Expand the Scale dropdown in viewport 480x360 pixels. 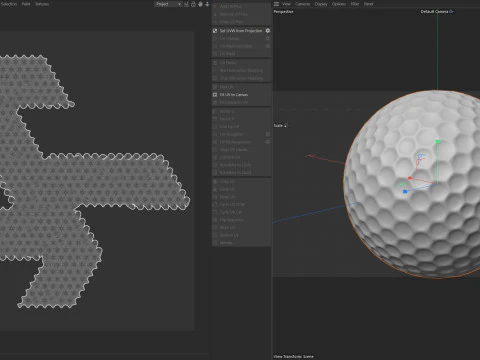tap(286, 126)
